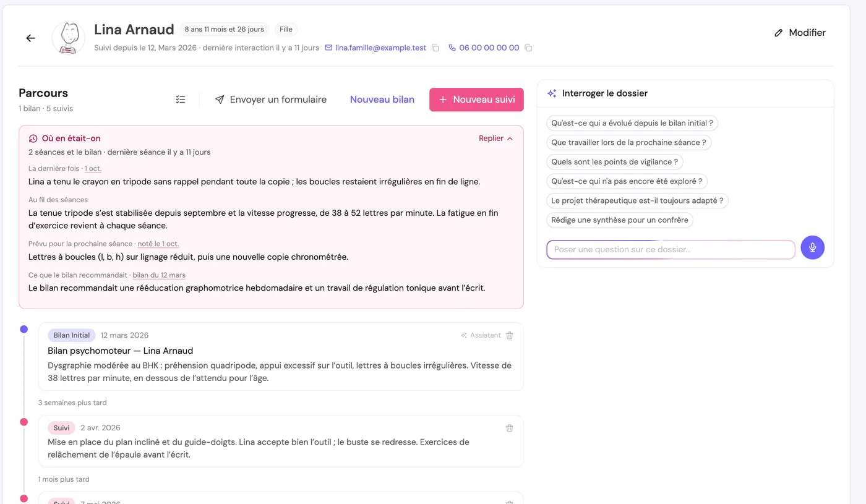
Task: Open the bilan du 12 mars link
Action: [x=159, y=275]
